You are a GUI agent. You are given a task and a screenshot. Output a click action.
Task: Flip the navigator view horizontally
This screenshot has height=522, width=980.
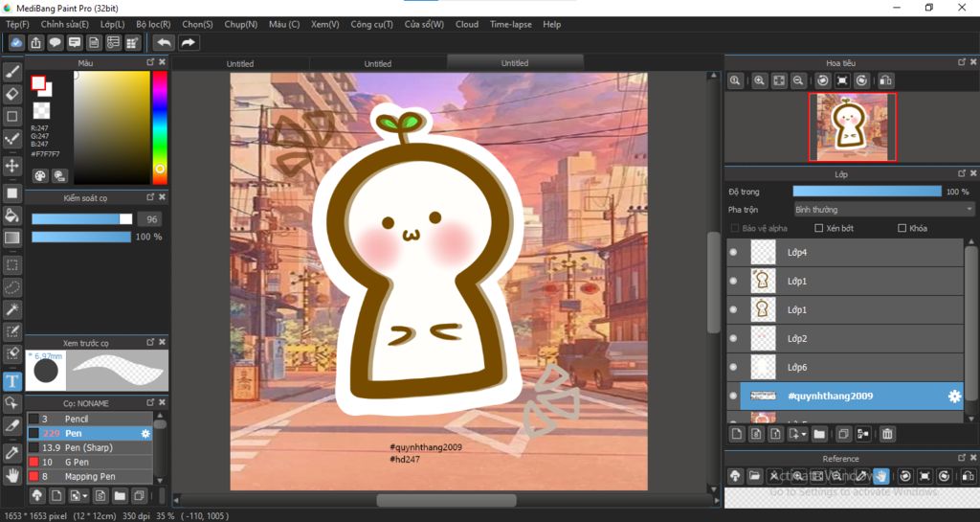pyautogui.click(x=885, y=80)
